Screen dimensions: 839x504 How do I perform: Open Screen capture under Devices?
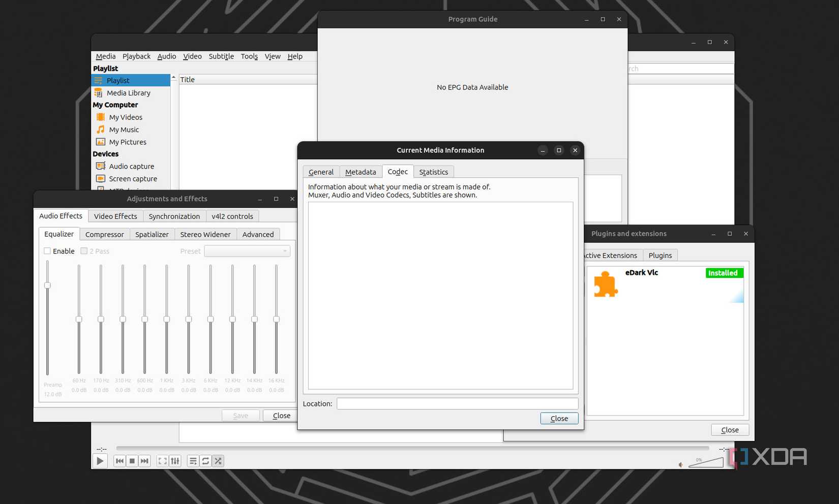tap(133, 179)
